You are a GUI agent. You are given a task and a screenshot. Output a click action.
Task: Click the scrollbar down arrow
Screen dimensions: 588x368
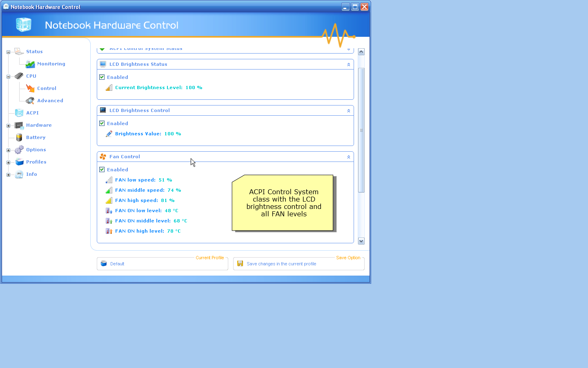361,241
